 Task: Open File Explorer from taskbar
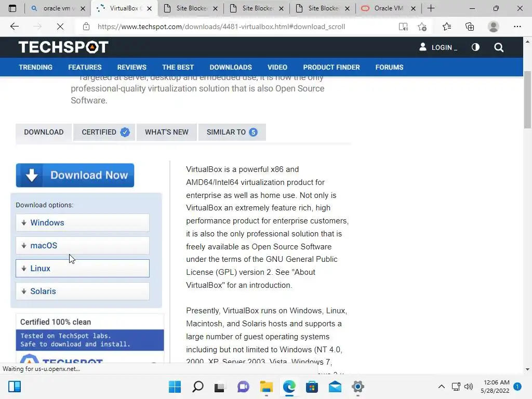point(267,387)
